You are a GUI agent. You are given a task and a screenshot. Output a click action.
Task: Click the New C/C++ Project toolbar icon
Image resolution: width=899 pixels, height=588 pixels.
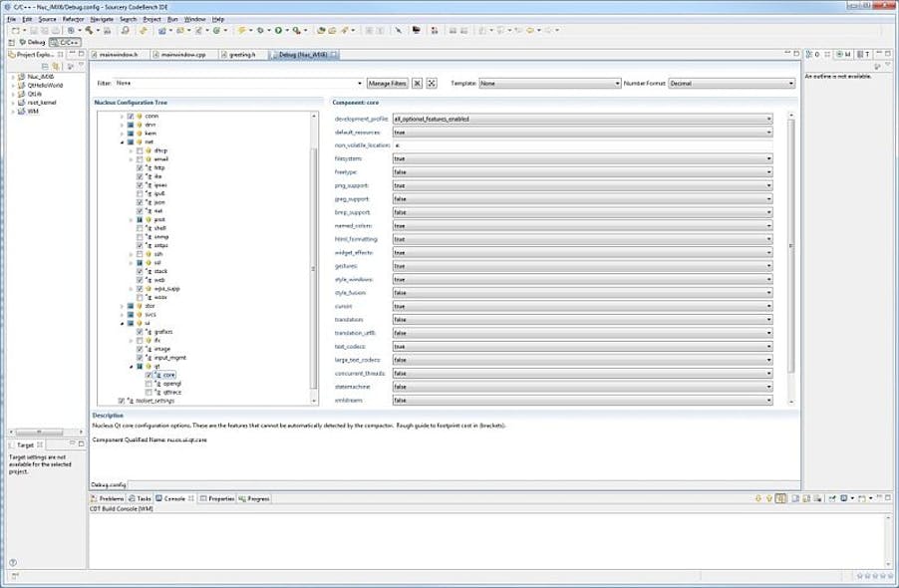[x=15, y=31]
